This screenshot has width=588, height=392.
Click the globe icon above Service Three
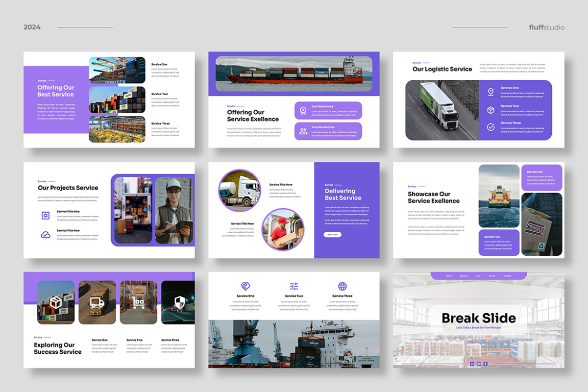[343, 286]
